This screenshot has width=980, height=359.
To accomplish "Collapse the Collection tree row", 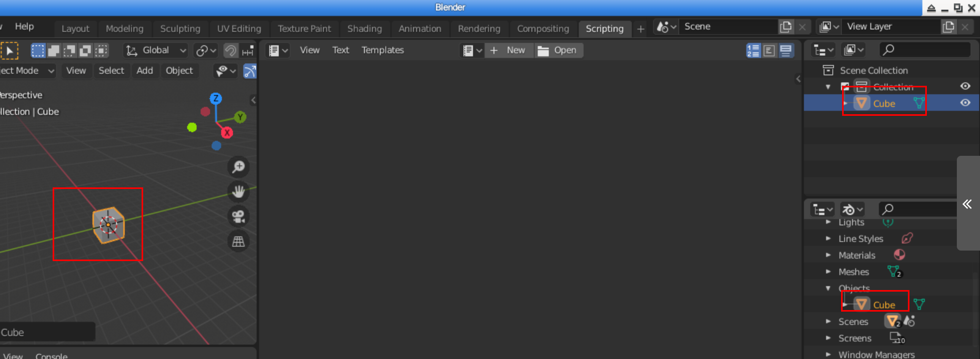I will [828, 86].
